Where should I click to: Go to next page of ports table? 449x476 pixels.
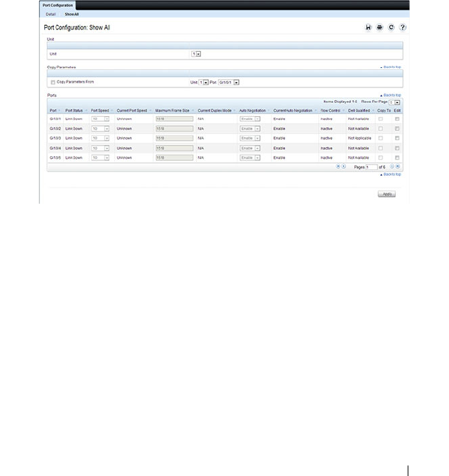pyautogui.click(x=392, y=167)
